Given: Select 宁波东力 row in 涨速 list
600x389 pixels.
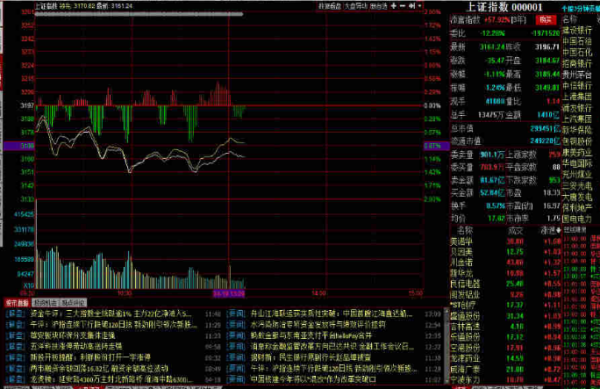Looking at the screenshot, I should (505, 380).
